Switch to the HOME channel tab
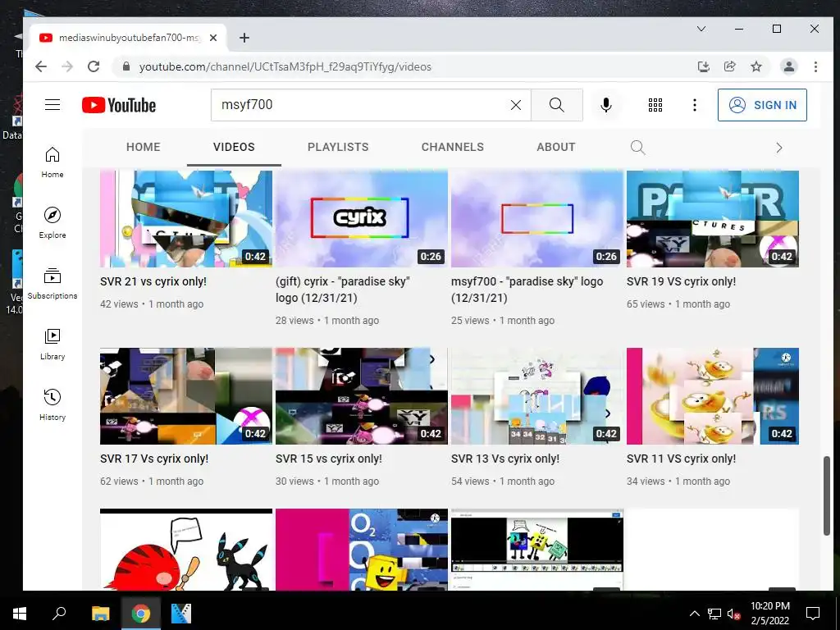840x630 pixels. pos(143,148)
